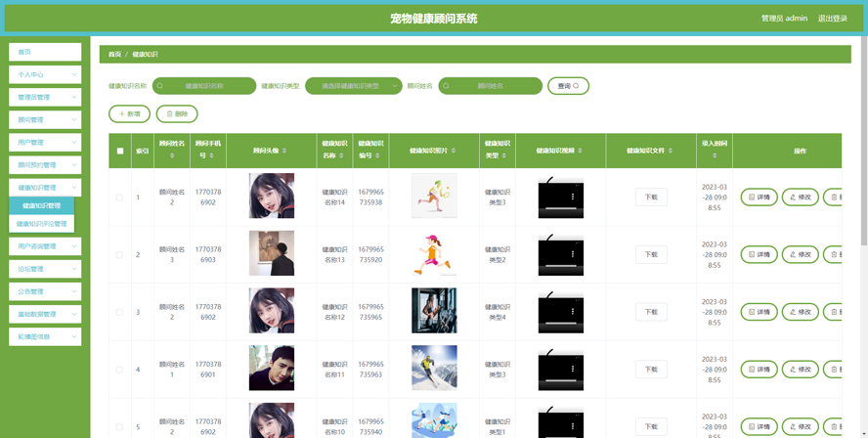This screenshot has width=868, height=438.
Task: Open tennis player image in row 1
Action: [x=434, y=196]
